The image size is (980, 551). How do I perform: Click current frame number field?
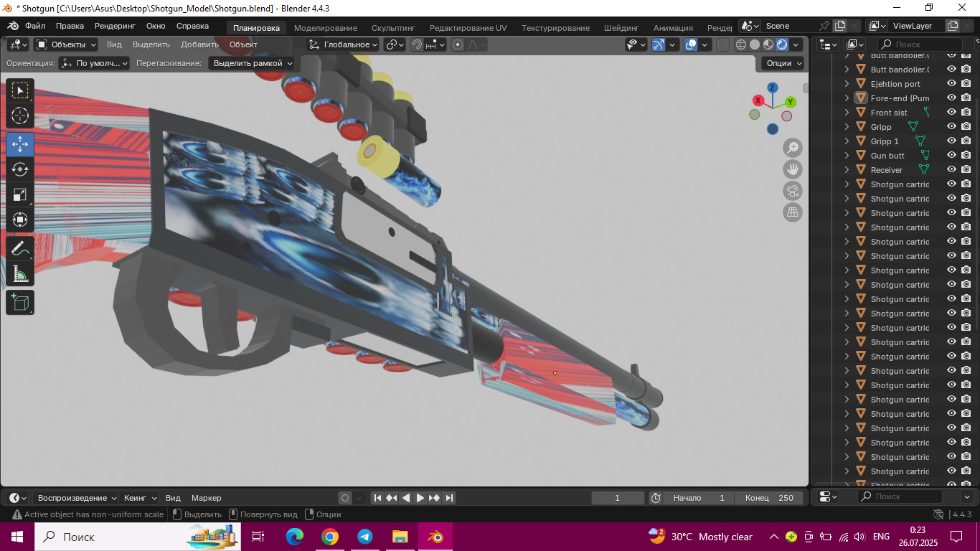pos(618,498)
